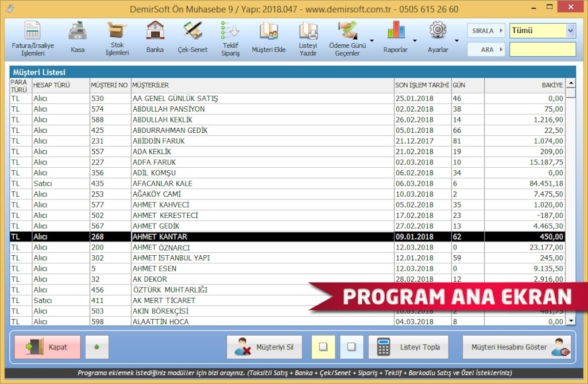
Task: Select AĞAKÖY CAMİ row
Action: coord(287,194)
